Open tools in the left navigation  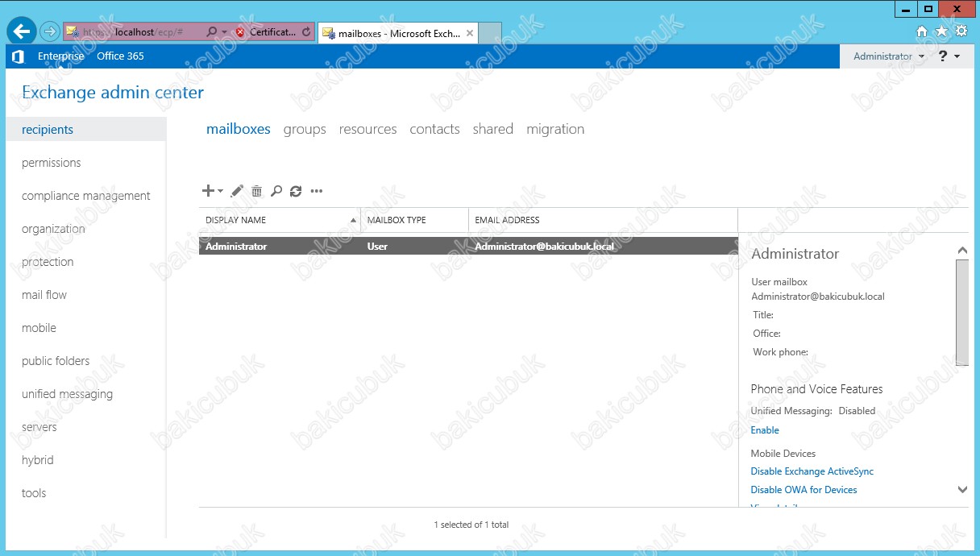(34, 493)
